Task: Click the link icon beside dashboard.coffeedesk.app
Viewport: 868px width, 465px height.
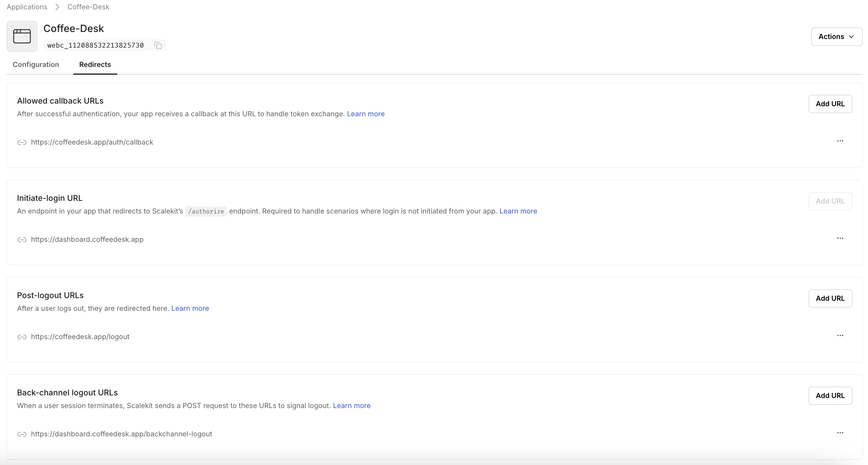Action: point(22,240)
